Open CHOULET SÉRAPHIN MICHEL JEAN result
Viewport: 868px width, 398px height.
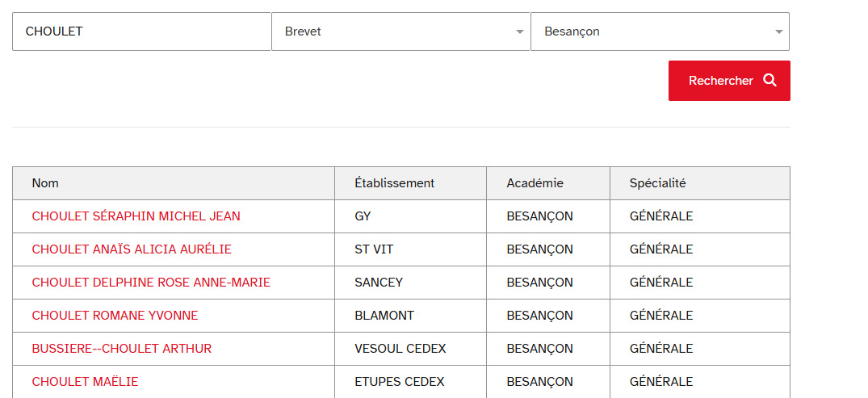coord(136,216)
